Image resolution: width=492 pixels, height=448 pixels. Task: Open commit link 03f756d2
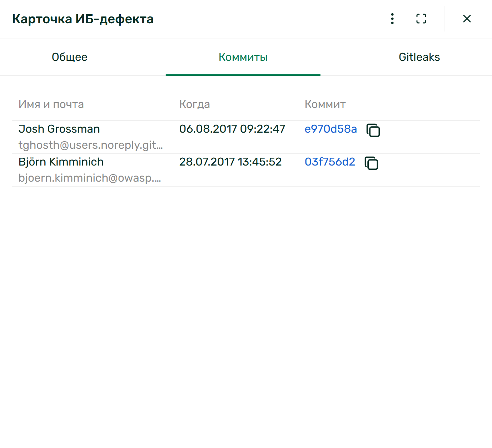point(330,162)
